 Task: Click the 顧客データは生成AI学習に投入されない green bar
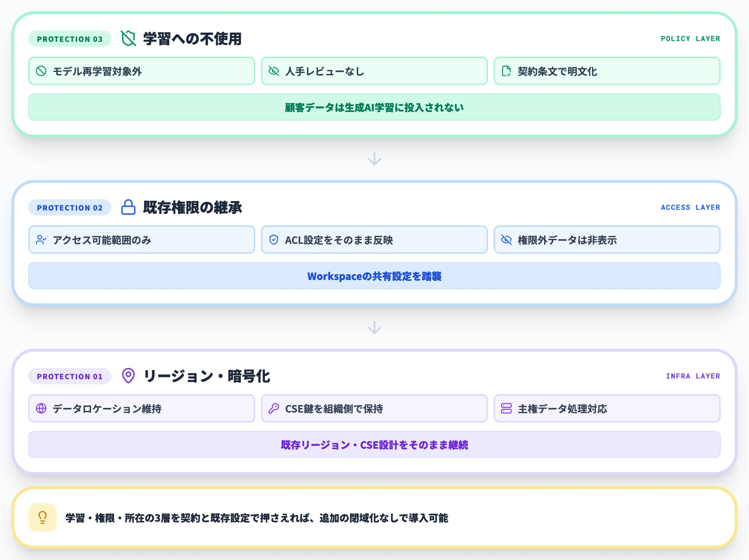coord(374,107)
